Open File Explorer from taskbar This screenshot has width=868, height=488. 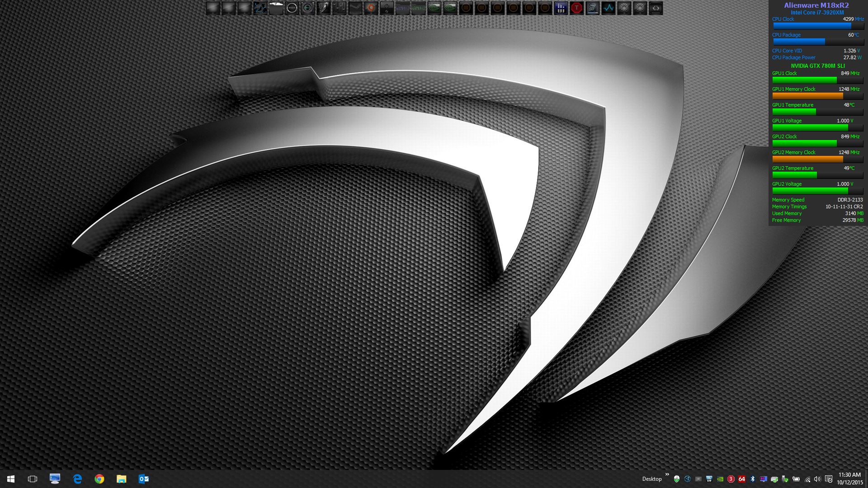tap(121, 479)
